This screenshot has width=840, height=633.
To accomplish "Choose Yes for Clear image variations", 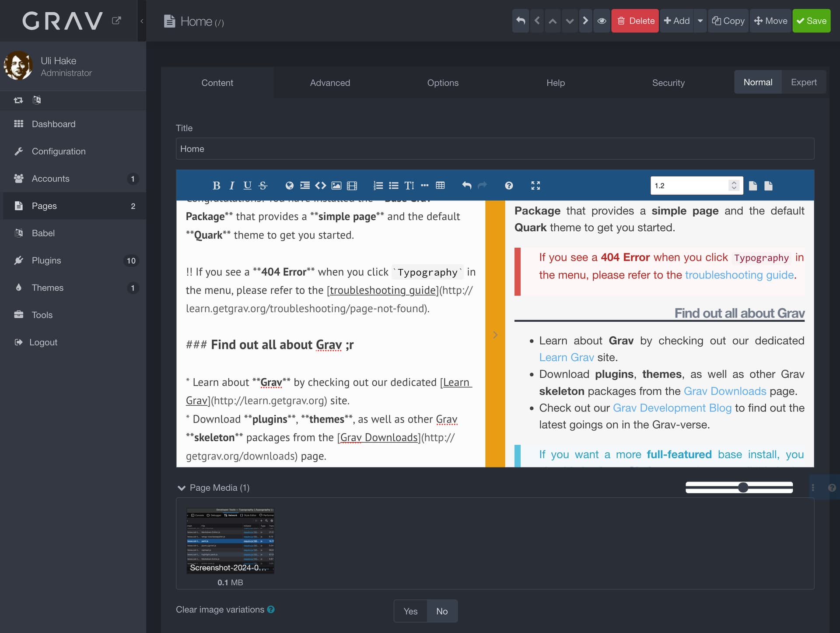I will pos(410,611).
